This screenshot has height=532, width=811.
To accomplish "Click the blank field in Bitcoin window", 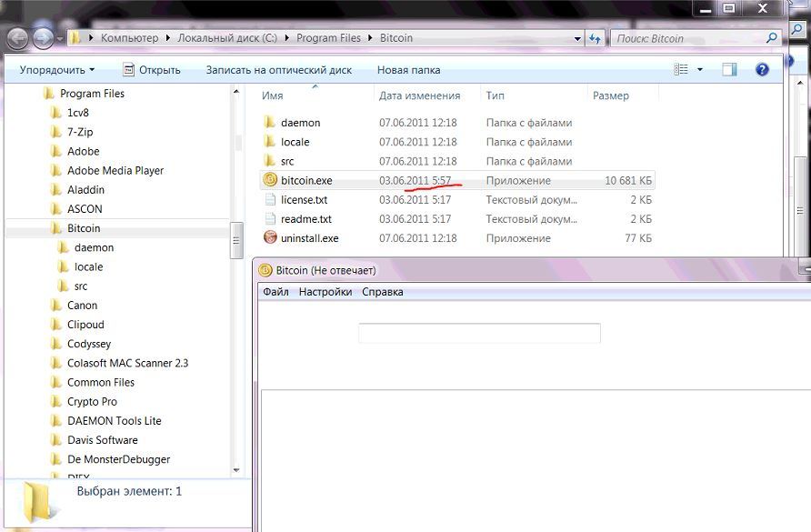I will [479, 333].
